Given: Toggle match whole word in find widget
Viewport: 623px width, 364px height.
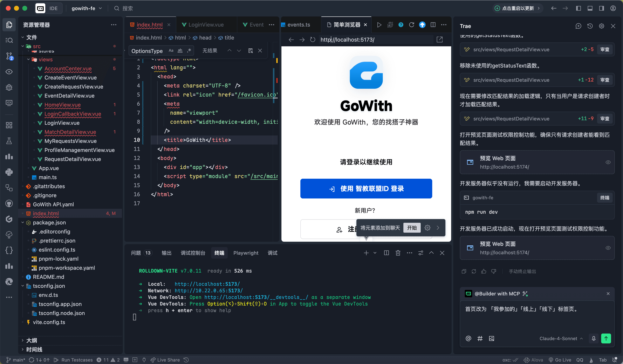Looking at the screenshot, I should [x=180, y=51].
